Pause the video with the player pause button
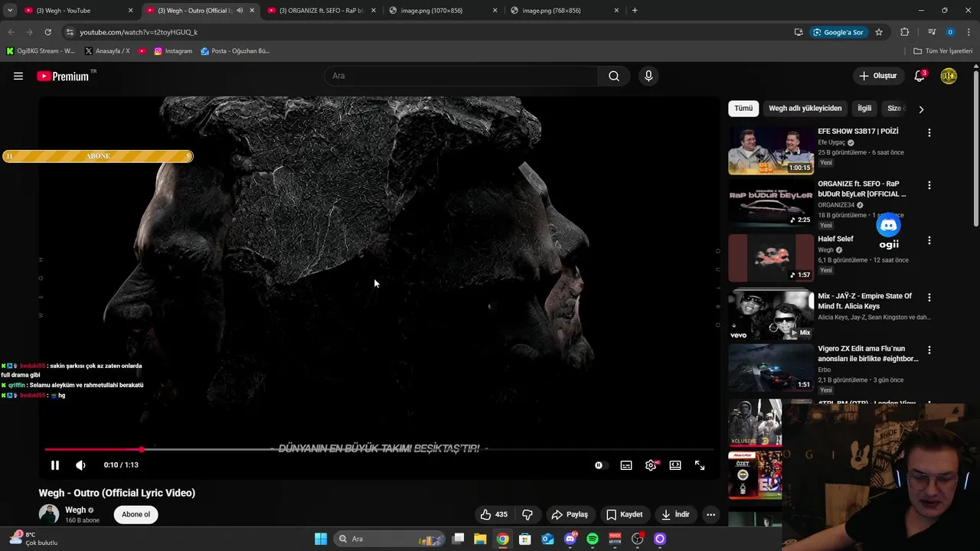Image resolution: width=980 pixels, height=551 pixels. coord(55,465)
